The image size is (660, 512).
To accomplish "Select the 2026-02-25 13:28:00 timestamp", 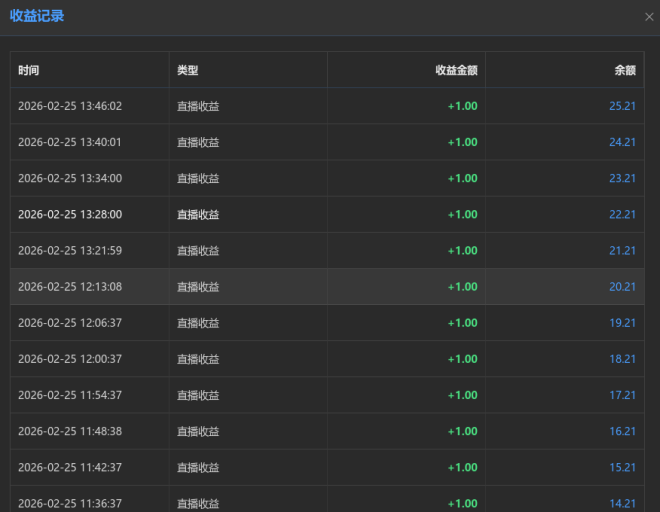I will pyautogui.click(x=70, y=214).
